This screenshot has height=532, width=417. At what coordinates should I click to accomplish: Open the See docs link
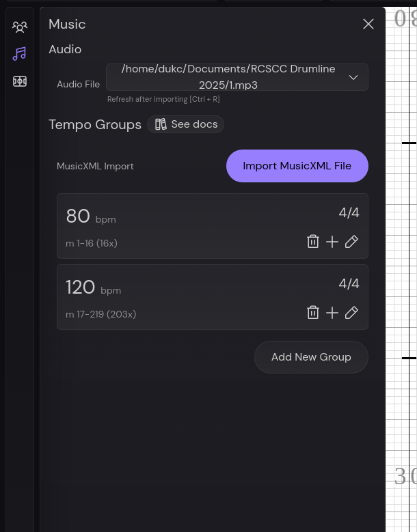(194, 124)
